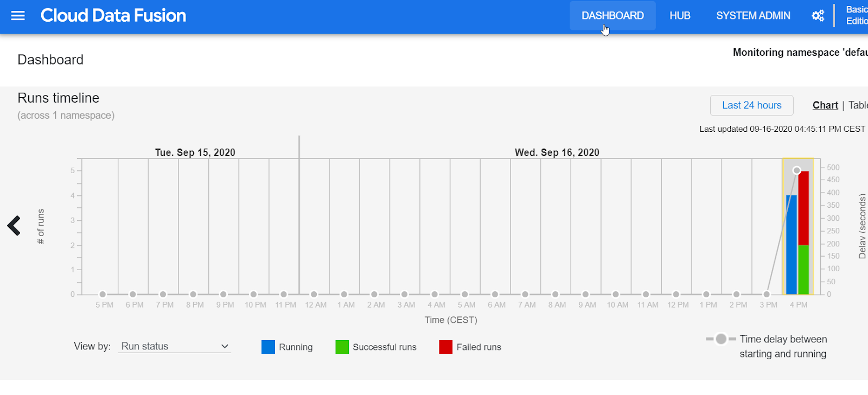This screenshot has width=868, height=395.
Task: Switch to Table view
Action: tap(858, 105)
